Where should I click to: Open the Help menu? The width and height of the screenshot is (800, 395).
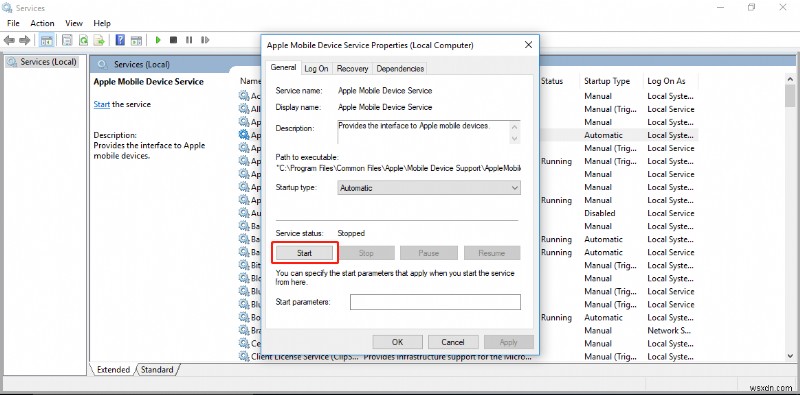102,23
